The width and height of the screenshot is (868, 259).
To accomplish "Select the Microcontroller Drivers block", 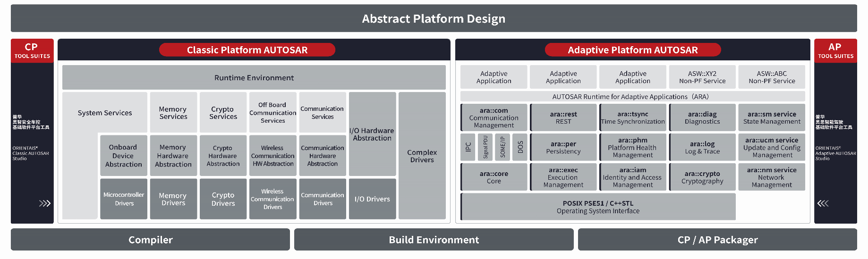I will tap(124, 199).
